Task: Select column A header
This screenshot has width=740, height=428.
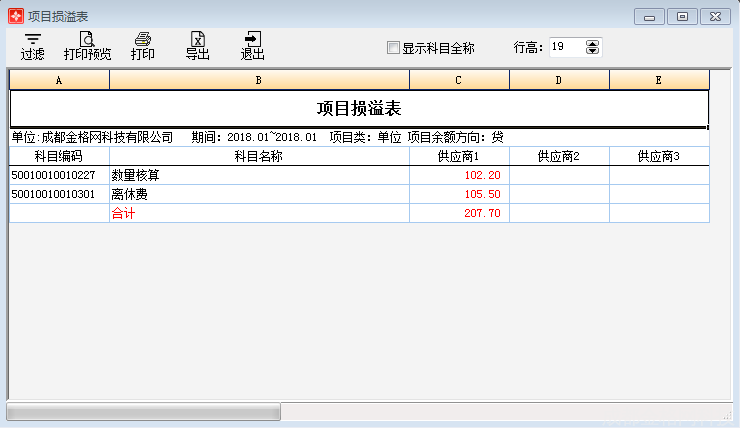Action: coord(59,79)
